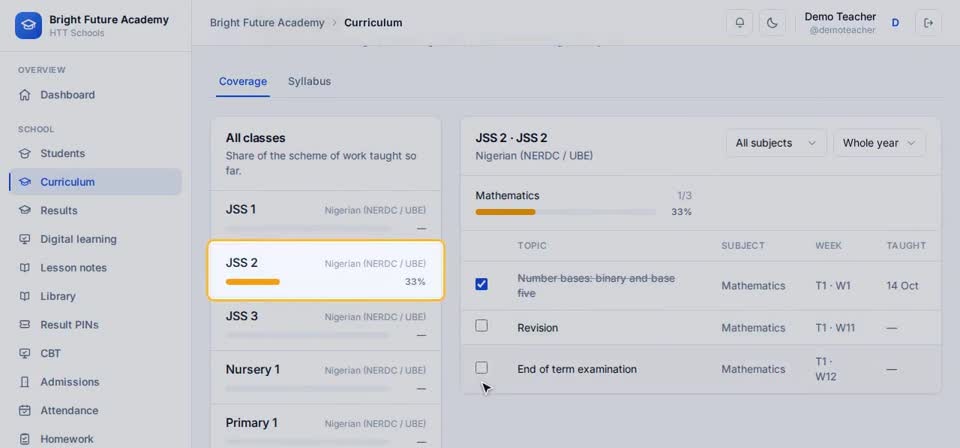The height and width of the screenshot is (448, 960).
Task: Click 'End of term examination' topic text
Action: pos(577,369)
